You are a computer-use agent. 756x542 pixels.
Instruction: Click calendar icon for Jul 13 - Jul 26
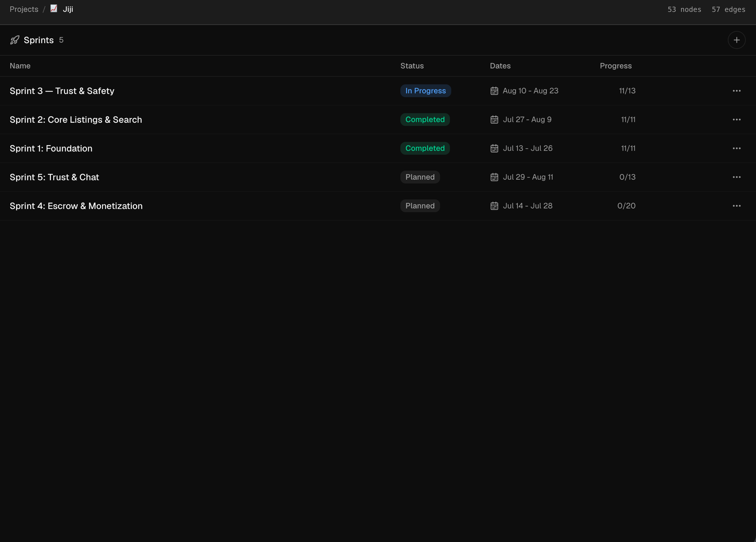(494, 148)
